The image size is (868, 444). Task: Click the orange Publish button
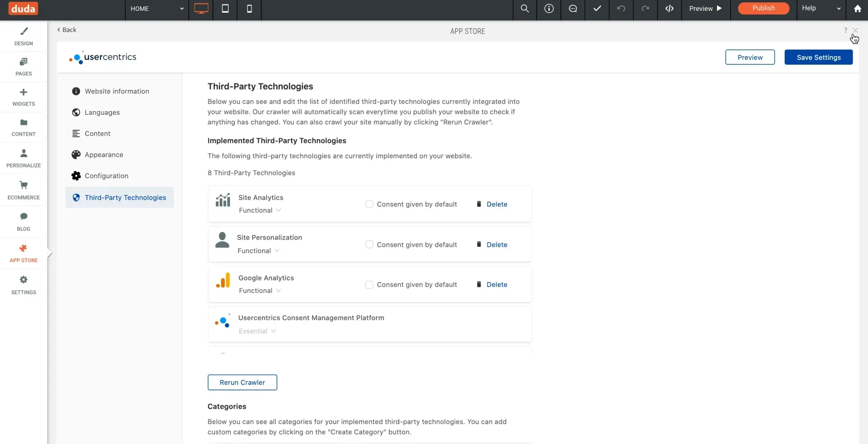tap(764, 8)
